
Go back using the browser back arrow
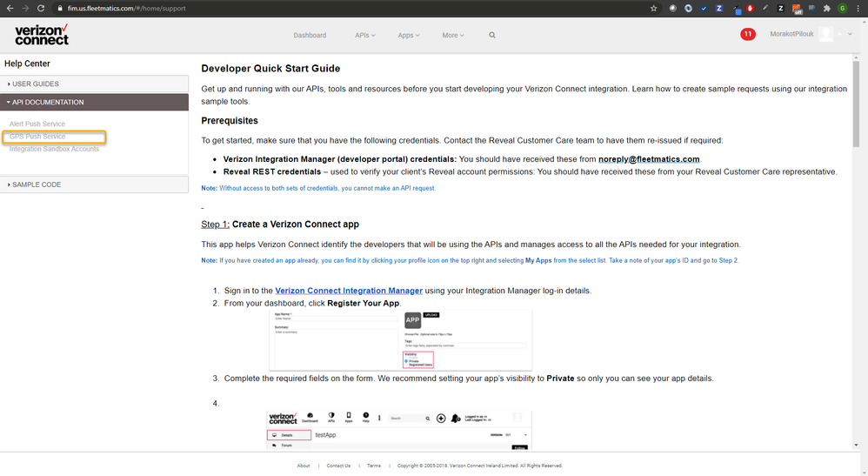click(x=10, y=9)
